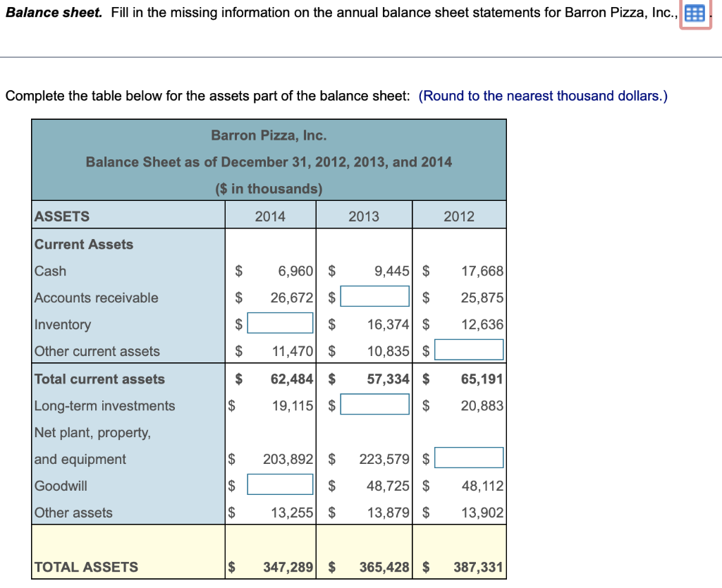Image resolution: width=722 pixels, height=588 pixels.
Task: Click the ASSETS header cell
Action: (x=60, y=216)
